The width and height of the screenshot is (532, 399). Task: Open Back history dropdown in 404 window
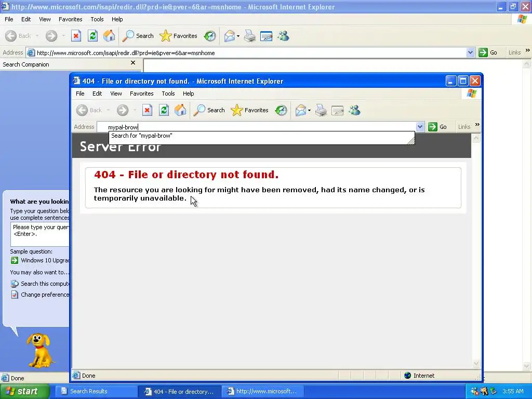point(108,110)
